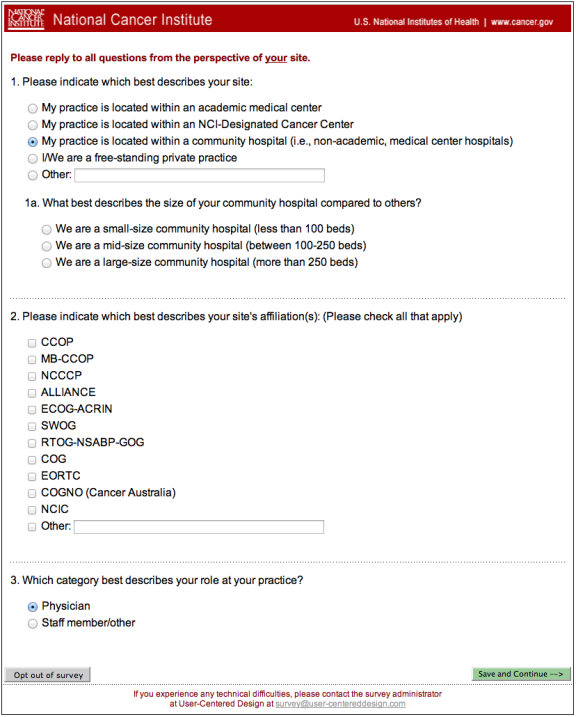576x717 pixels.
Task: Open the www.cancer.gov header link
Action: (x=522, y=22)
